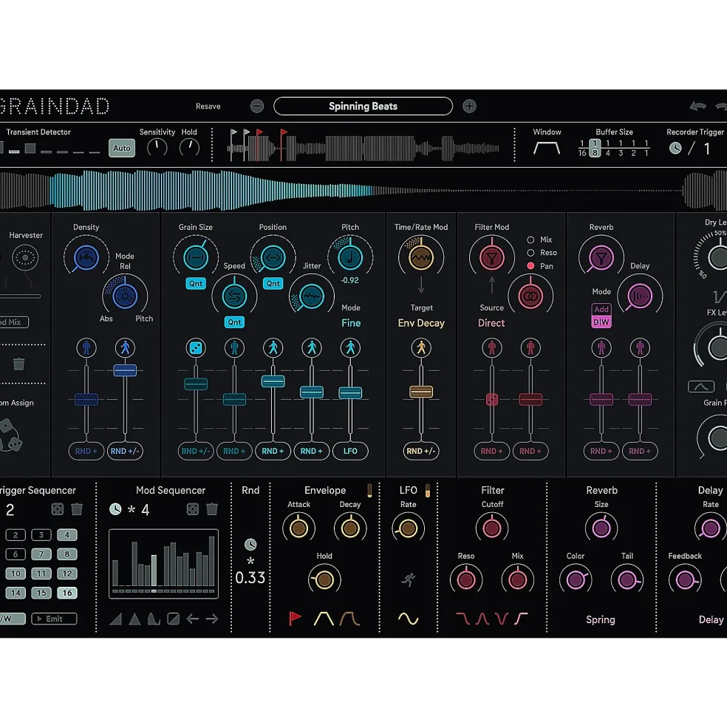
Task: Toggle the Grain Size Qnt button
Action: point(196,284)
